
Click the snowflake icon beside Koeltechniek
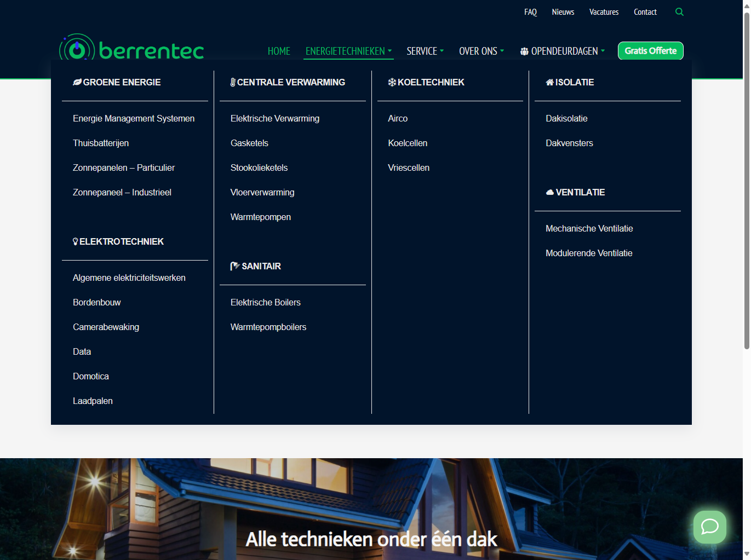point(392,82)
